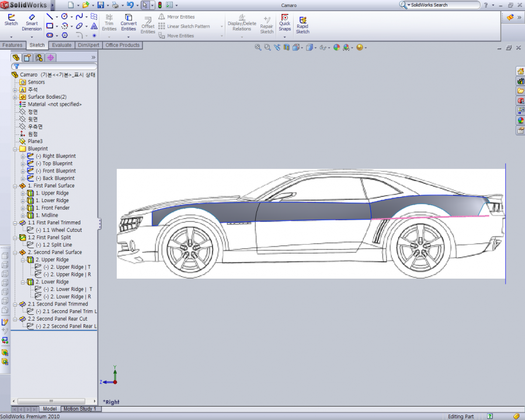
Task: Activate the Trim Entities tool
Action: (x=109, y=23)
